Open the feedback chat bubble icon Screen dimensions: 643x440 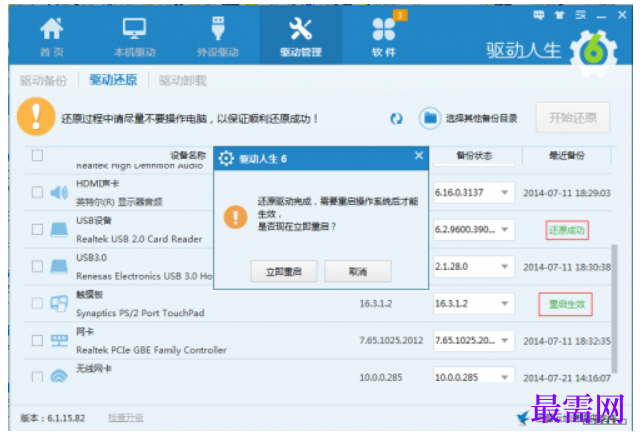[x=538, y=15]
